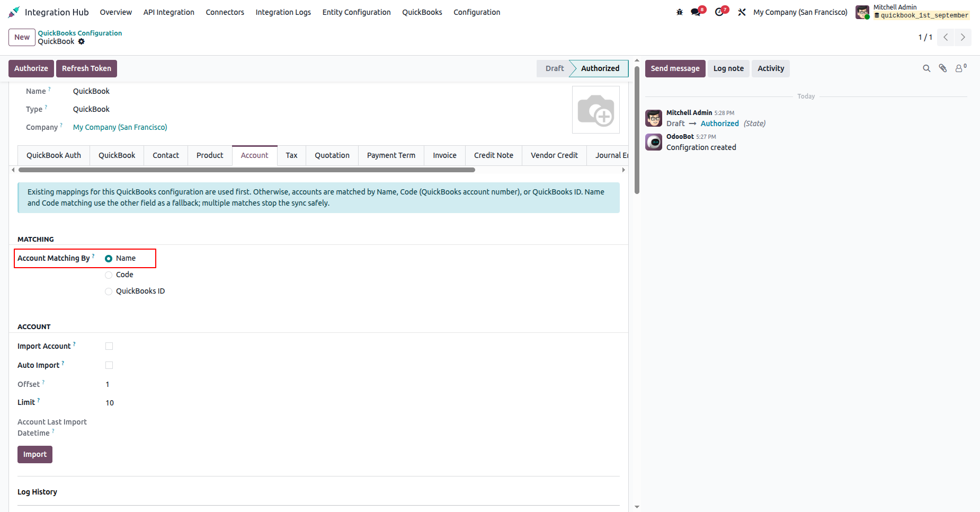Open the Mitchell Admin avatar menu

click(x=862, y=12)
